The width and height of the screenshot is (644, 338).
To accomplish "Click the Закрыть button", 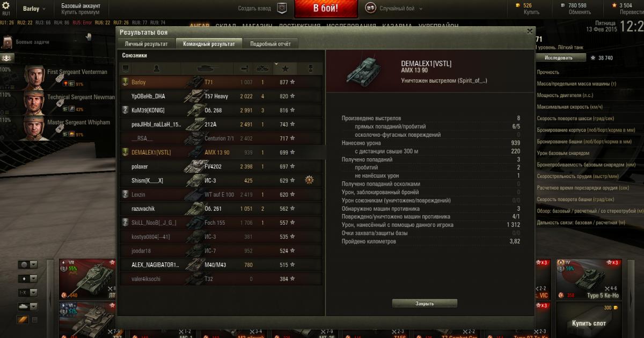I will click(425, 304).
